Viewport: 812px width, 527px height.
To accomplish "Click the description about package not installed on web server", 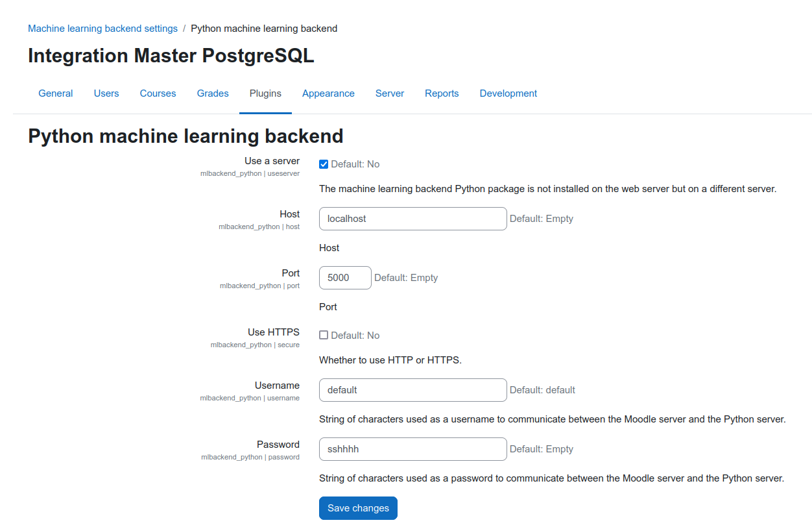I will 548,190.
